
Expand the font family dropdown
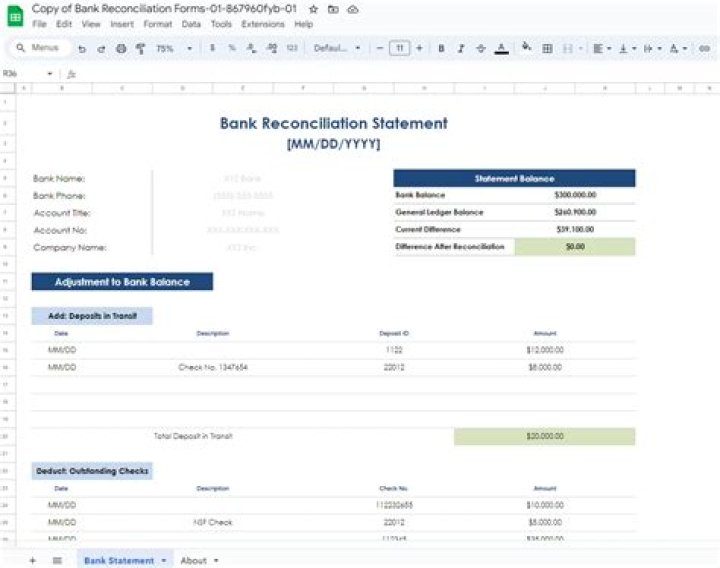(337, 48)
